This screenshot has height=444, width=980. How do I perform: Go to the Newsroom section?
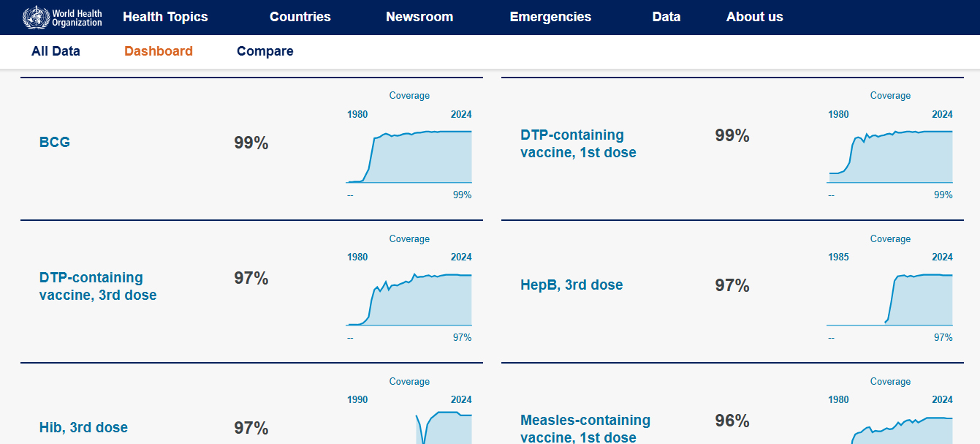(419, 17)
